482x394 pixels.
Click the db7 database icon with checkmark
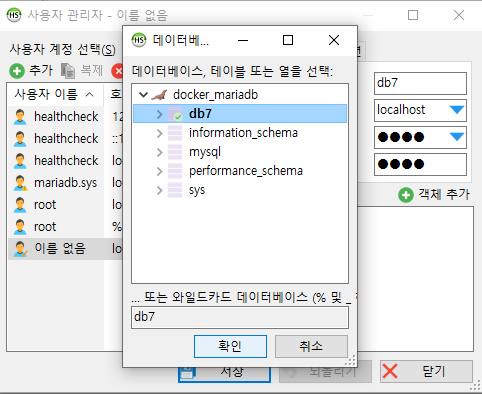(175, 114)
